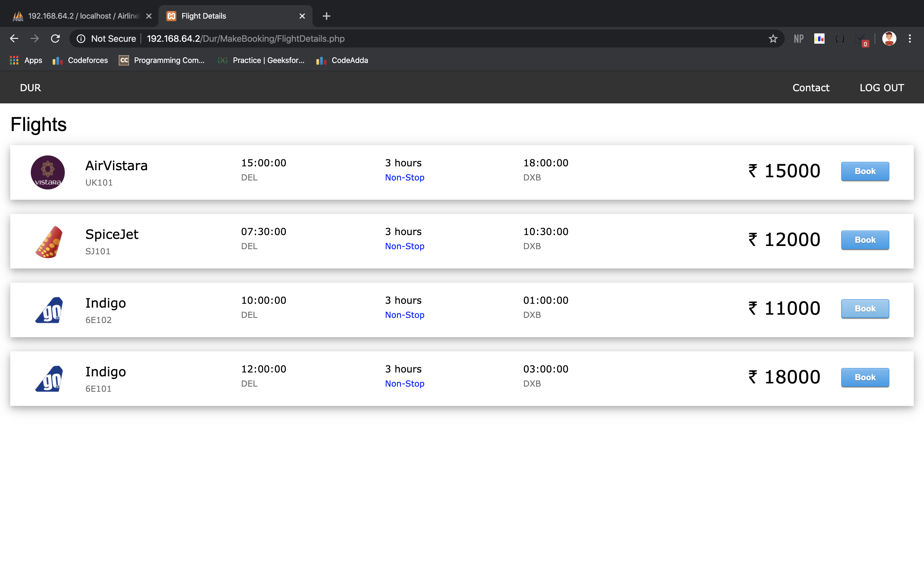
Task: Open the colorful bar-chart extension icon
Action: [x=819, y=39]
